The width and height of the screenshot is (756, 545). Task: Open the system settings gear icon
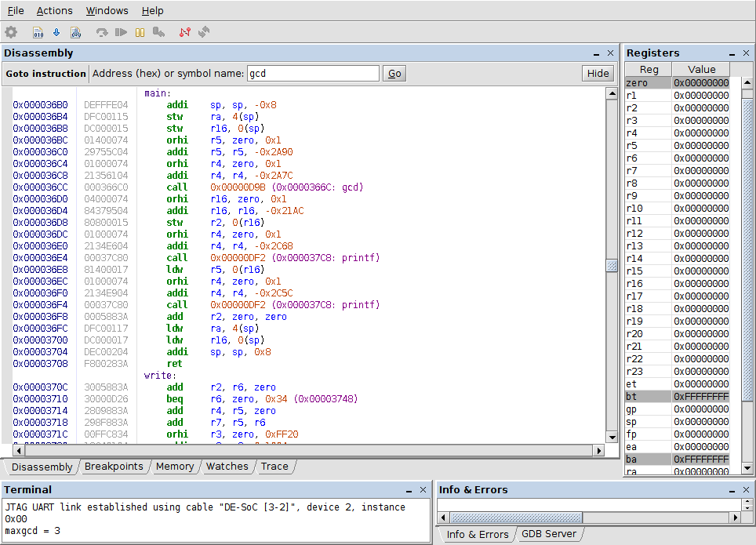coord(11,32)
